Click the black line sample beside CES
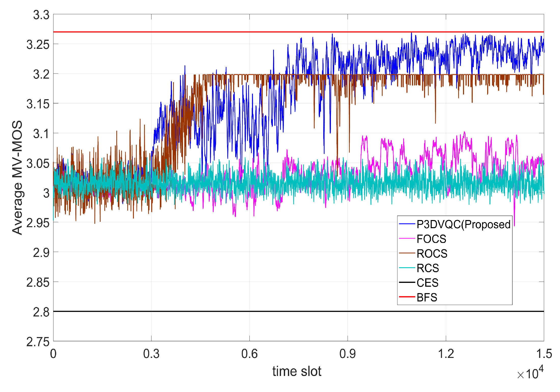This screenshot has height=392, width=560. (x=407, y=282)
